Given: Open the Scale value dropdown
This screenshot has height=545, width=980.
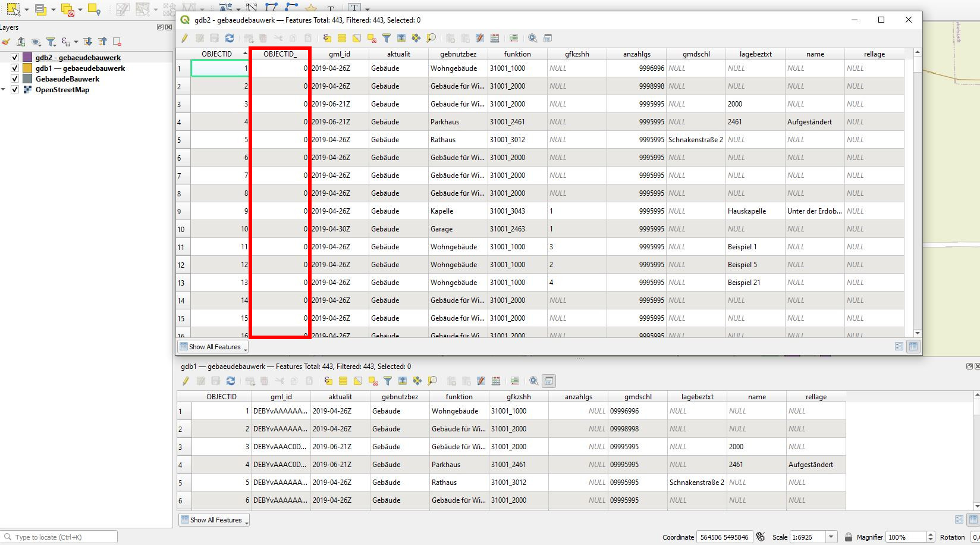Looking at the screenshot, I should (x=831, y=537).
